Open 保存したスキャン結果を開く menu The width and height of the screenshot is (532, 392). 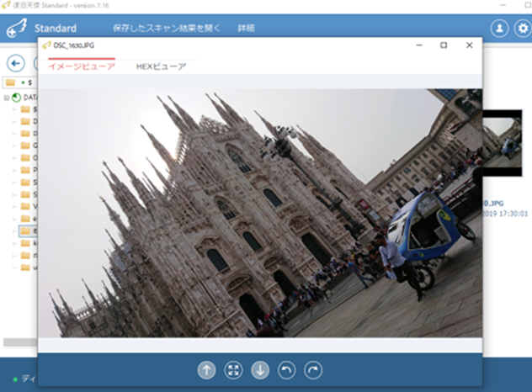pyautogui.click(x=167, y=28)
